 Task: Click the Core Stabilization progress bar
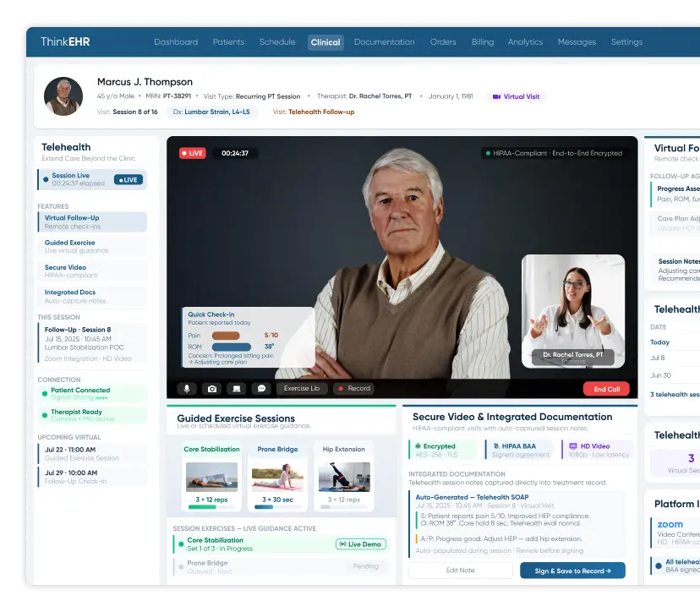coord(211,507)
